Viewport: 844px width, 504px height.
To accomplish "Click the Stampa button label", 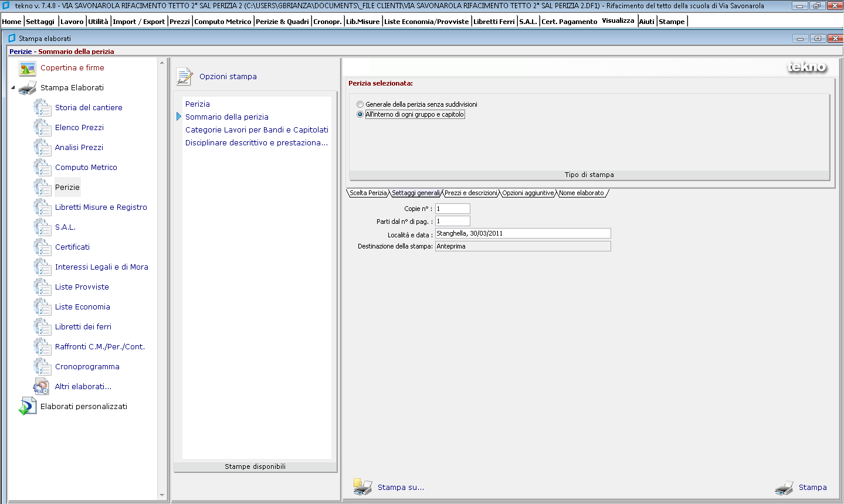I will click(812, 488).
